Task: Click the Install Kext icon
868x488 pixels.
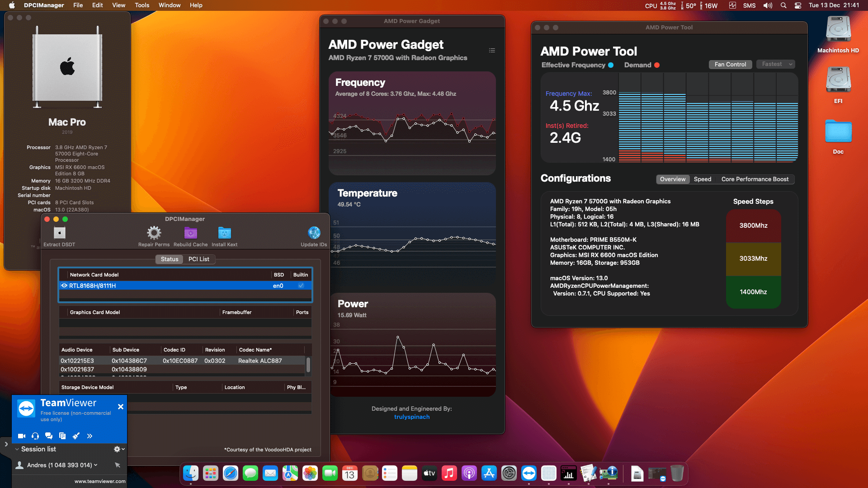Action: [x=224, y=232]
